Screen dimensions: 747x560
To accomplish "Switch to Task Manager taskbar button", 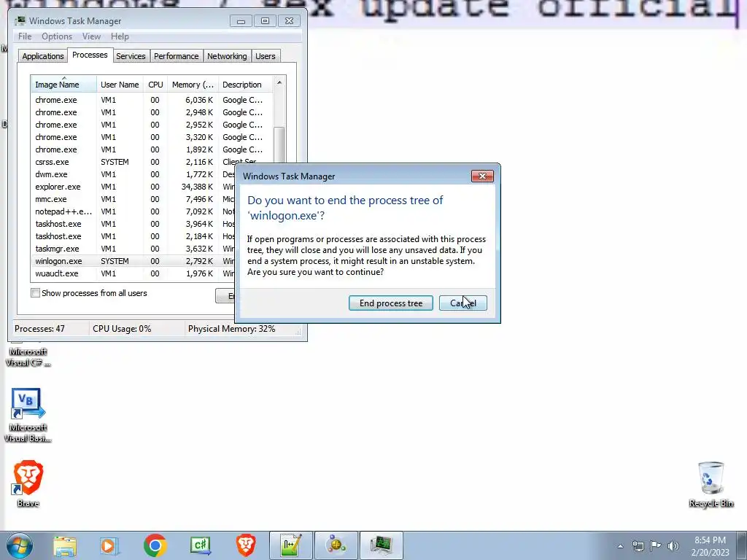I will (x=381, y=545).
